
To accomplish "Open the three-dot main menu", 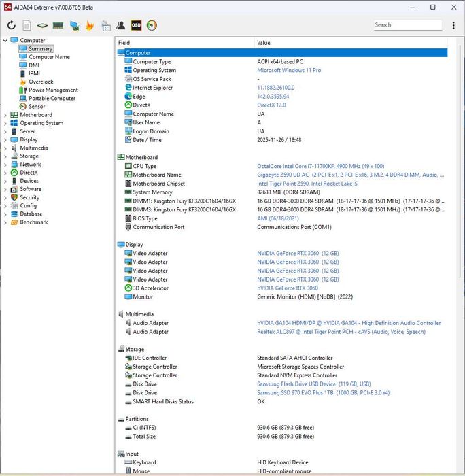I will (453, 25).
